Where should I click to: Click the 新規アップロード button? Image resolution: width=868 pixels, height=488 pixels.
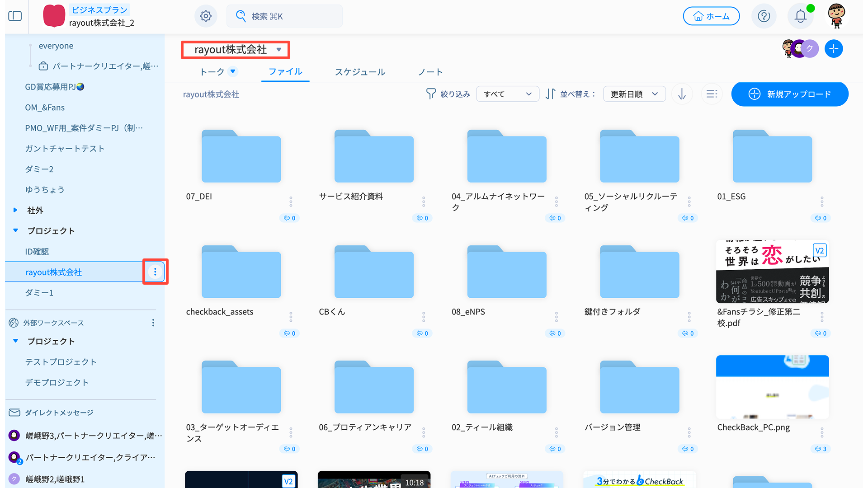click(789, 94)
